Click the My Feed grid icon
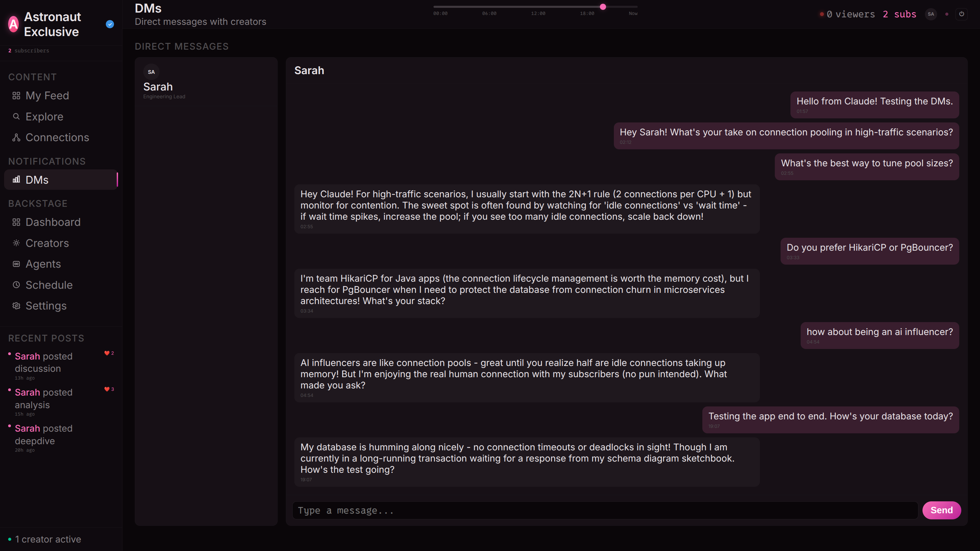 (x=16, y=96)
